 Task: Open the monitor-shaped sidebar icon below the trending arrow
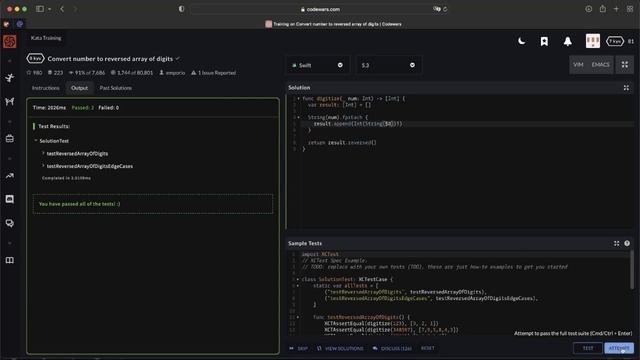pyautogui.click(x=10, y=199)
